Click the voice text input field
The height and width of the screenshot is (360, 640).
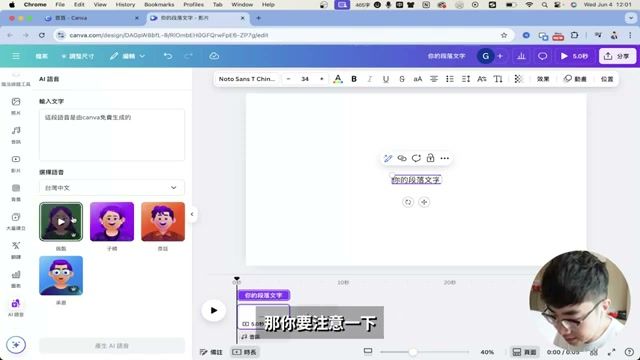point(112,135)
